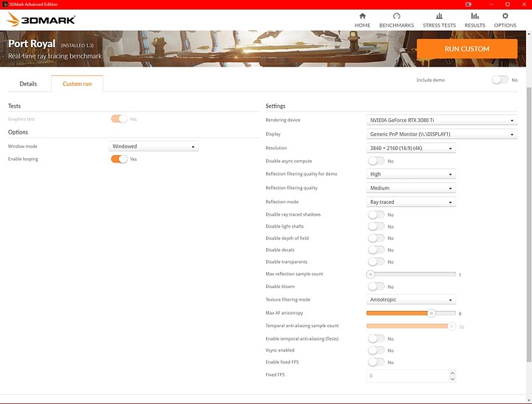Toggle the Include demo switch
Viewport: 532px width, 404px height.
click(x=500, y=80)
